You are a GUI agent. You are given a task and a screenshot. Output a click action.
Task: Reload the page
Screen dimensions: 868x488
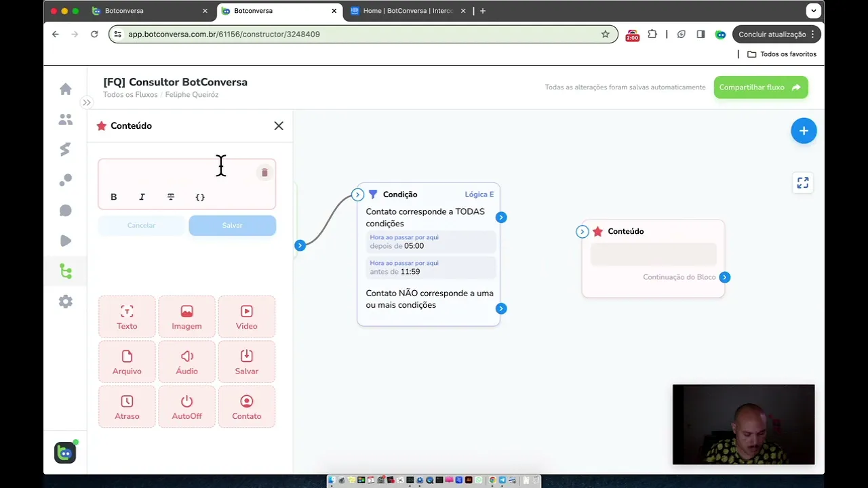pos(94,34)
